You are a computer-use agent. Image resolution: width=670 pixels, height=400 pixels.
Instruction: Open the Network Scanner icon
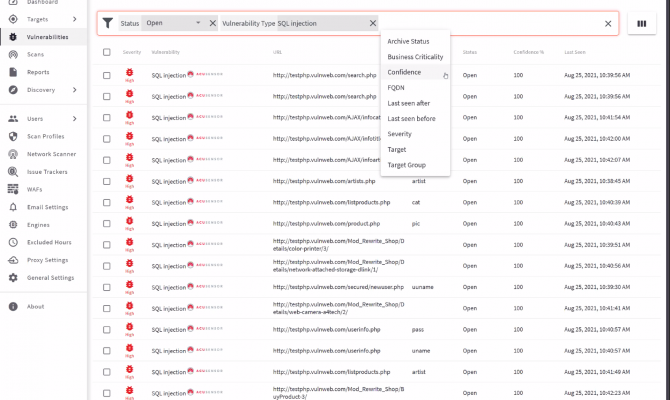[13, 154]
